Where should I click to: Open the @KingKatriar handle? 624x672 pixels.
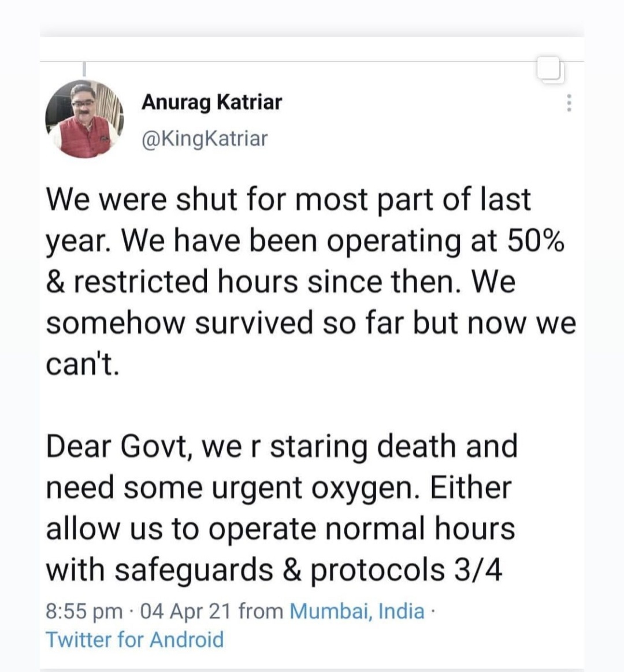pos(205,139)
